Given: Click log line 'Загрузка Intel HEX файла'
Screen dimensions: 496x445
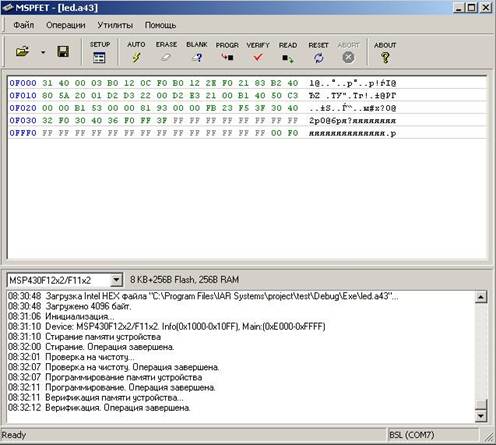Looking at the screenshot, I should point(203,296).
